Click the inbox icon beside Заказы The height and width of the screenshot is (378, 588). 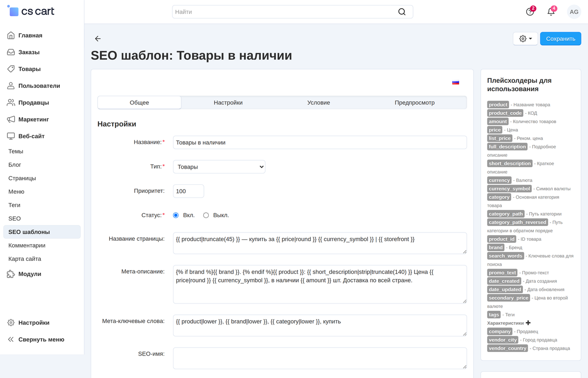[x=11, y=52]
